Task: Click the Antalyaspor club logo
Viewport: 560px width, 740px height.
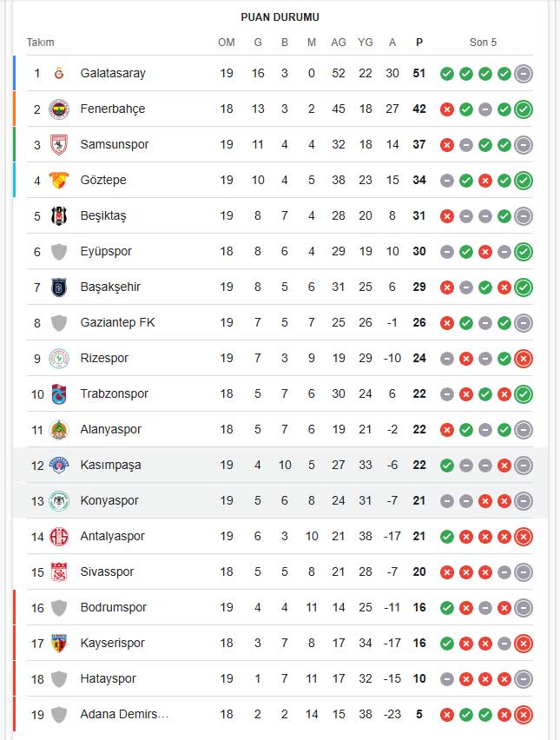Action: 59,537
